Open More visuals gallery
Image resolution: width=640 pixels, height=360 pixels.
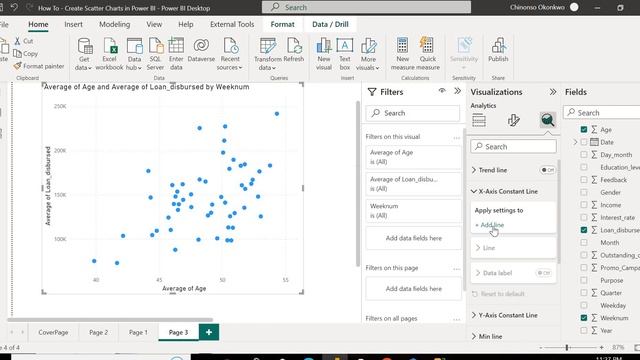point(368,54)
